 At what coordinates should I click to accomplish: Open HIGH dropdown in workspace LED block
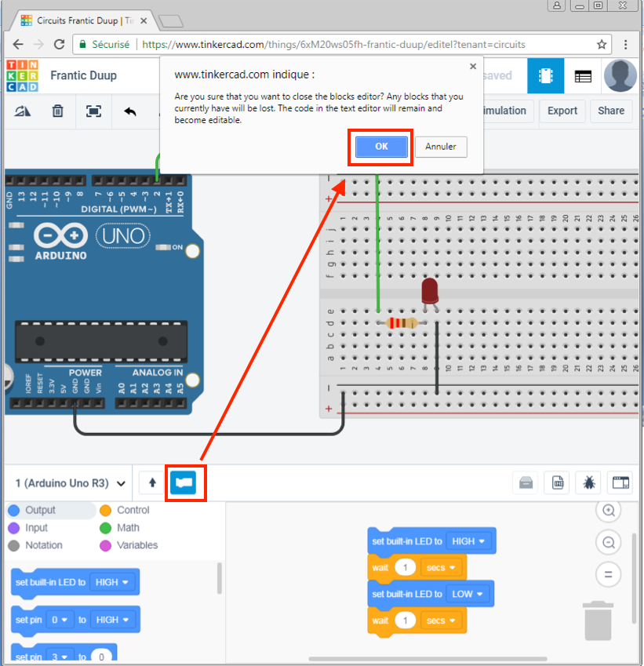pyautogui.click(x=468, y=541)
